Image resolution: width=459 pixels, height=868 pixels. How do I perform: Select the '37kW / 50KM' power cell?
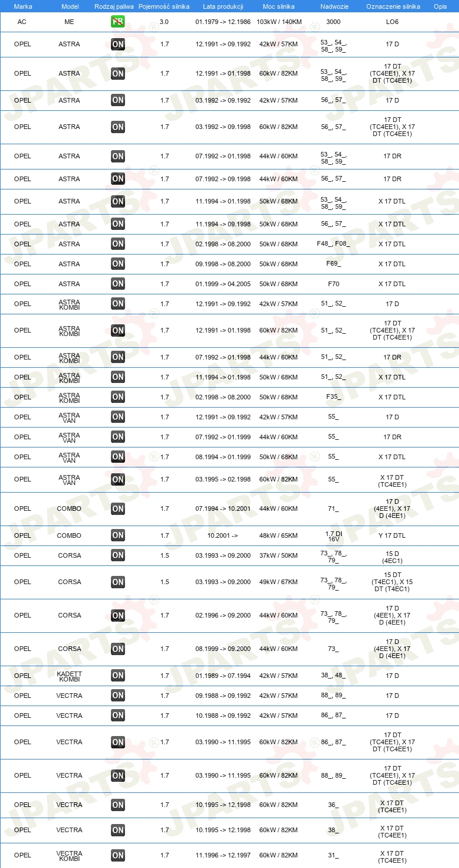tap(279, 555)
